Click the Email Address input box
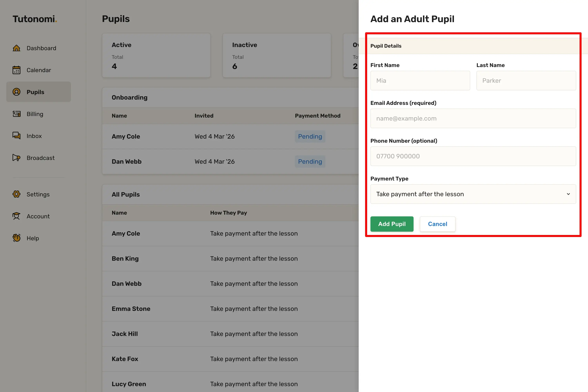Screen dimensions: 588x392 [x=473, y=119]
